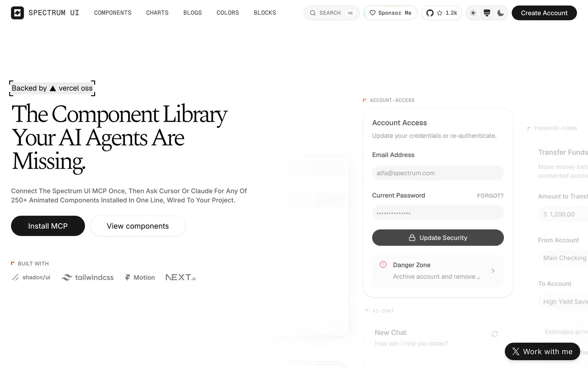The height and width of the screenshot is (368, 588).
Task: Switch to light theme sun icon
Action: (473, 13)
